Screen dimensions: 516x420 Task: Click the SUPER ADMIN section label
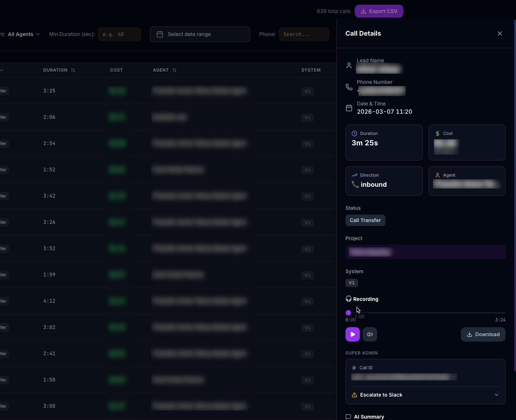[x=362, y=353]
